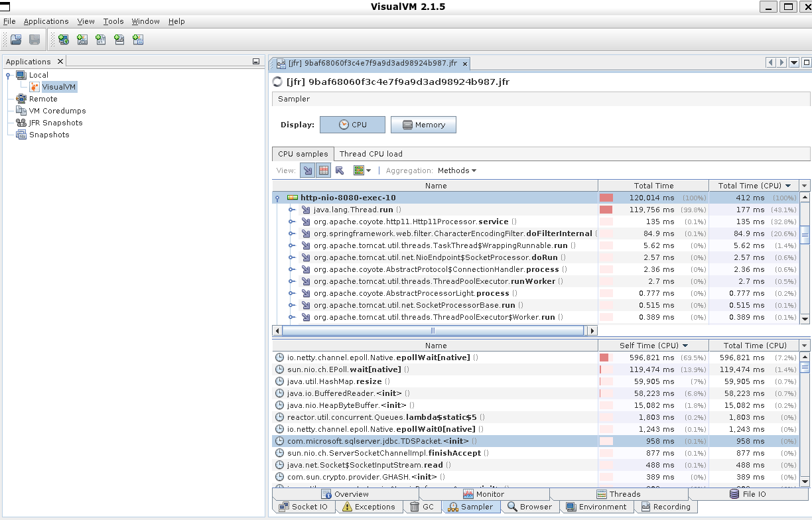Open the Window menu
Screen dimensions: 812x520
pyautogui.click(x=145, y=21)
